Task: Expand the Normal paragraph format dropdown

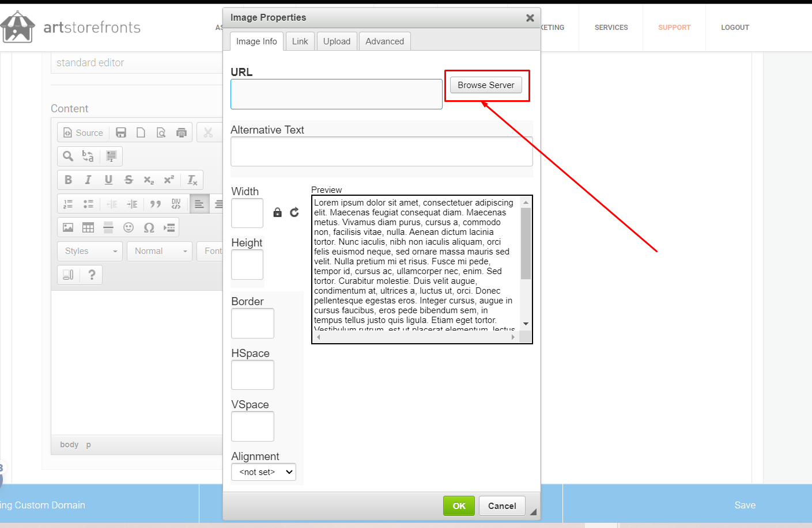Action: point(160,251)
